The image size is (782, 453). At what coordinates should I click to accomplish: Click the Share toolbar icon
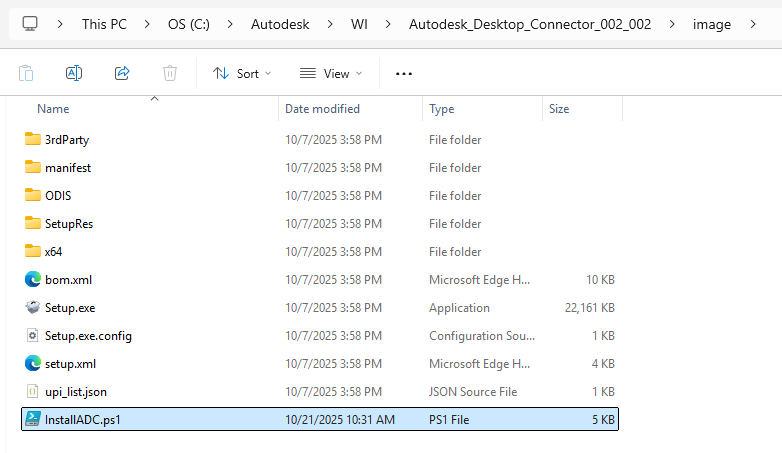click(x=122, y=73)
